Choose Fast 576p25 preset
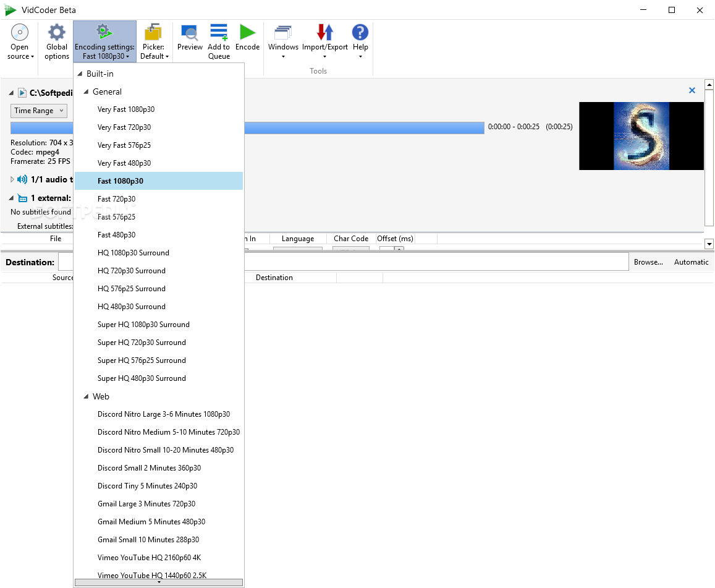Image resolution: width=715 pixels, height=588 pixels. [159, 216]
